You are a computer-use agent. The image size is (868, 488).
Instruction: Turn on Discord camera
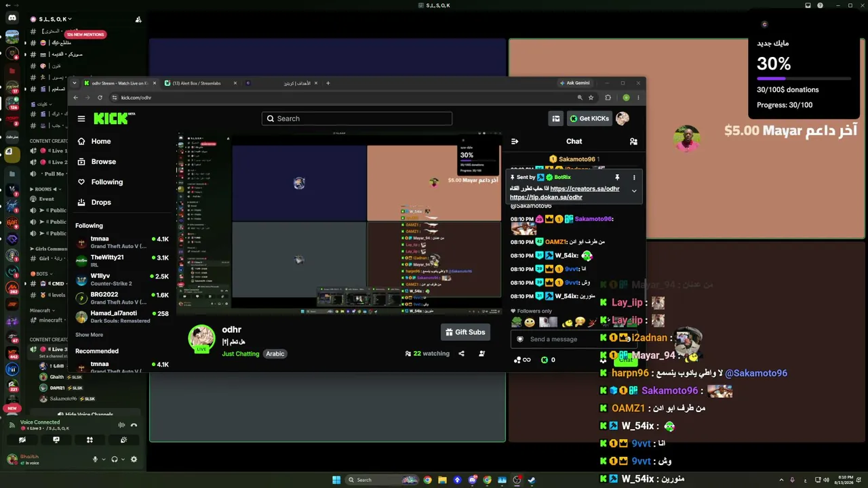coord(22,440)
